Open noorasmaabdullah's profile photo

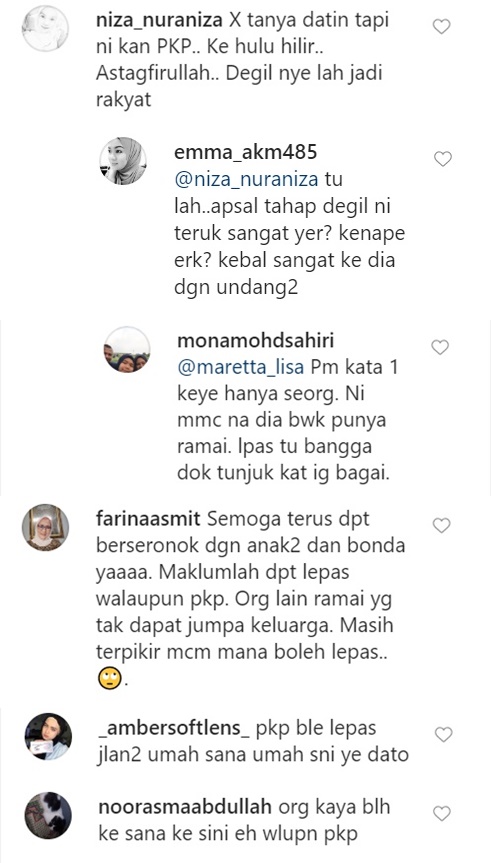(48, 816)
